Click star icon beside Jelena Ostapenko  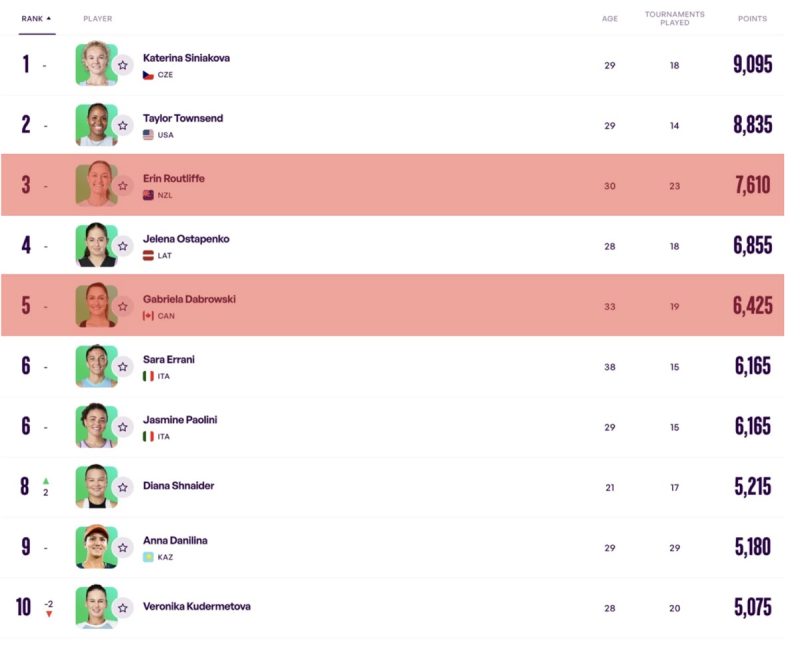click(x=123, y=246)
